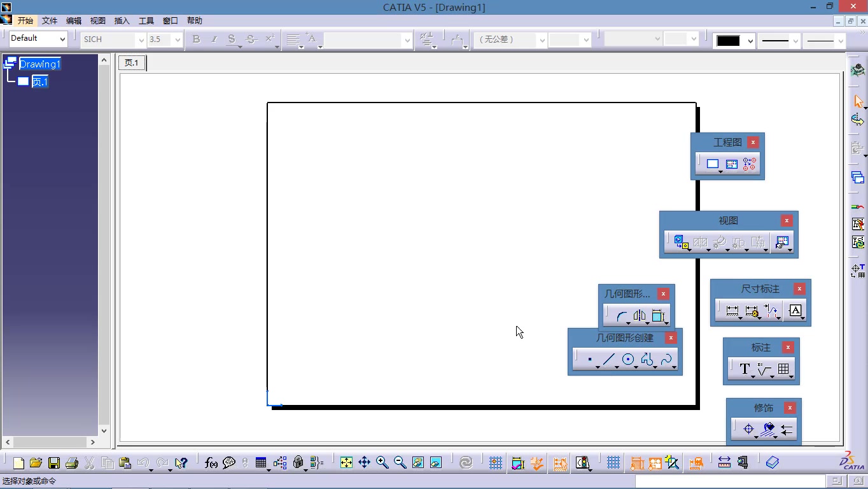Click the black color swatch
The height and width of the screenshot is (489, 868).
tap(729, 41)
